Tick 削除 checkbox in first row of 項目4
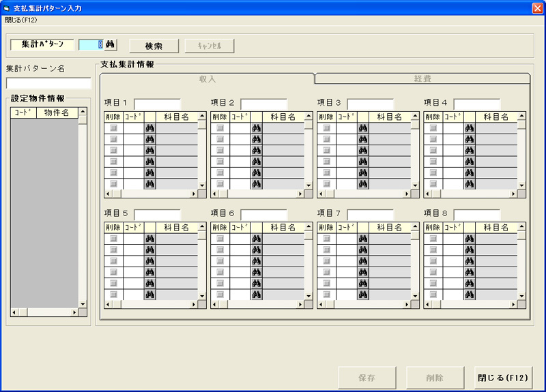This screenshot has height=392, width=546. click(433, 128)
